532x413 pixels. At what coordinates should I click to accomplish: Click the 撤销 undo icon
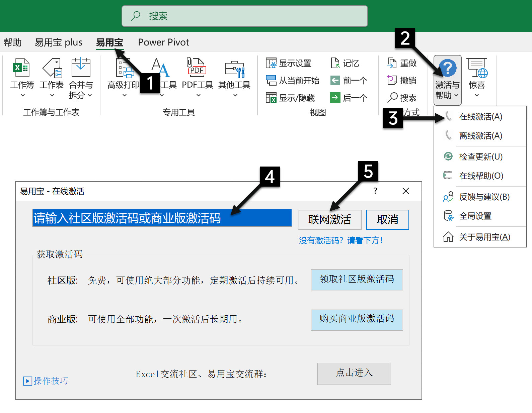coord(392,80)
